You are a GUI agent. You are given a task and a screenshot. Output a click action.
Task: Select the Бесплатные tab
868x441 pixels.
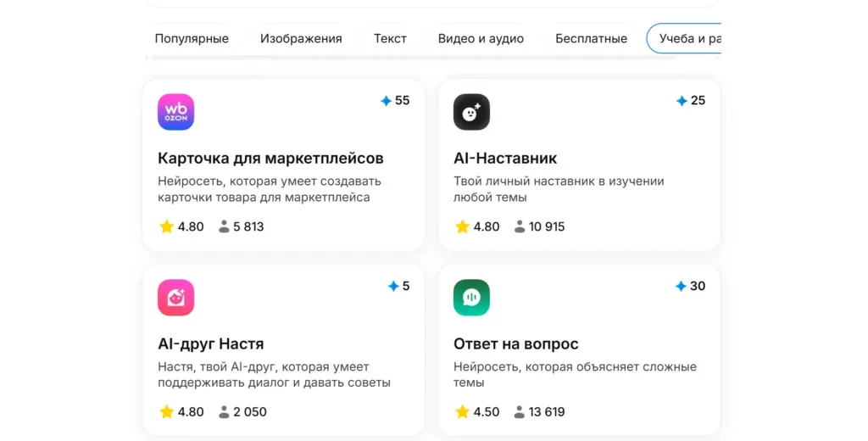click(591, 39)
